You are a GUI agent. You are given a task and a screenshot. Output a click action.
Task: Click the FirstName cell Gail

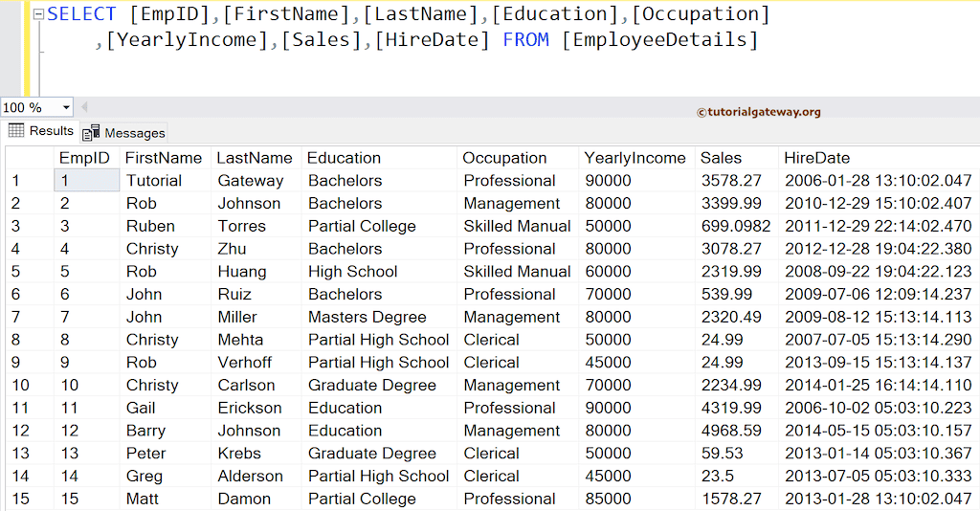coord(166,408)
